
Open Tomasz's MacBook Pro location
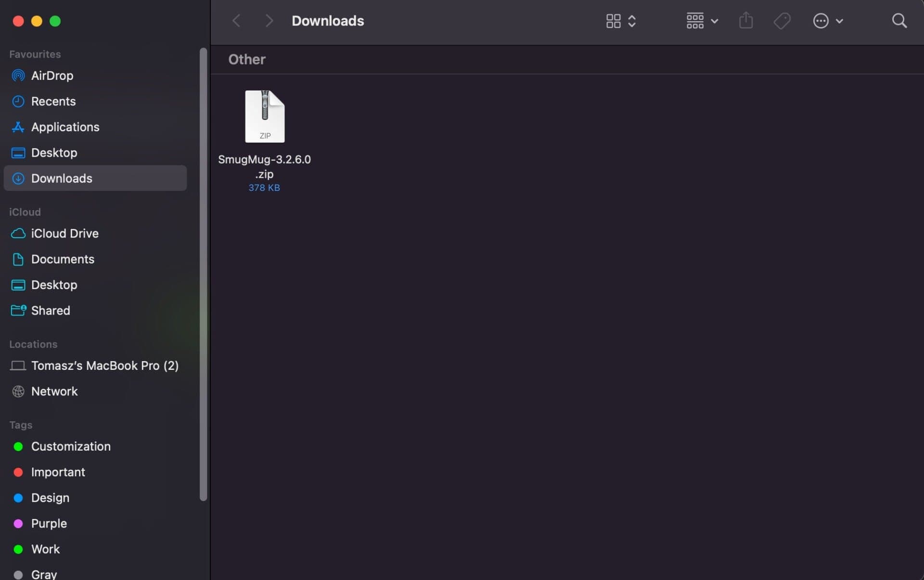click(105, 366)
